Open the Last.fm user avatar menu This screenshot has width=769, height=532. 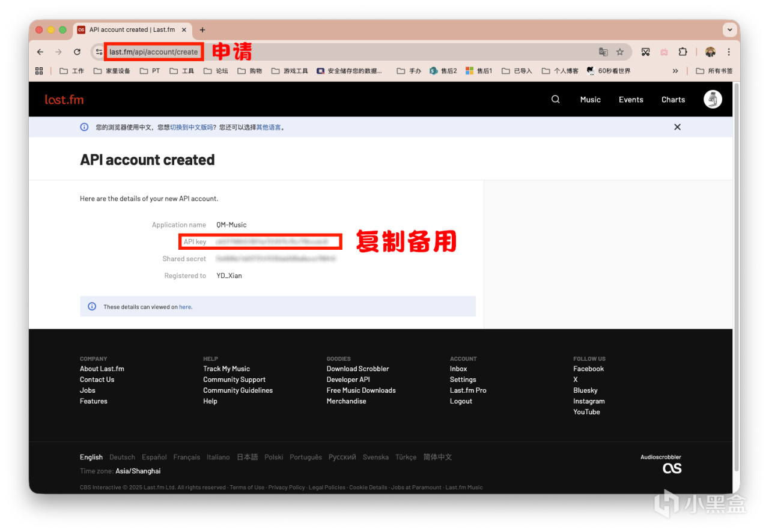coord(713,100)
